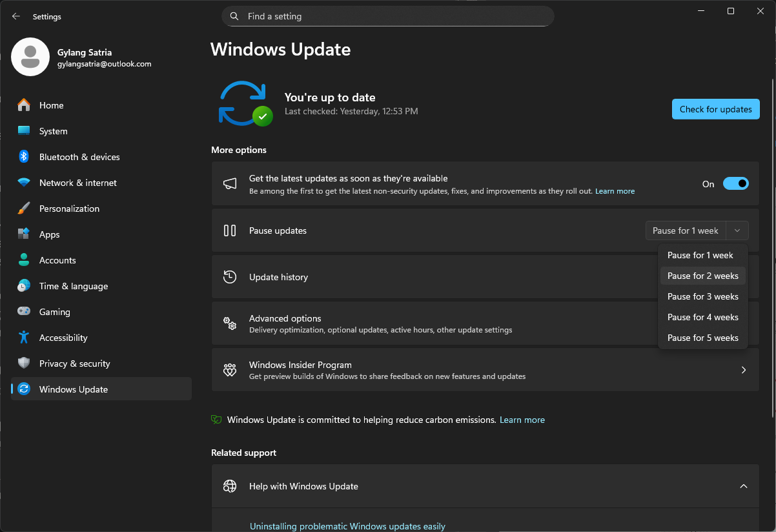Click the Bluetooth & devices sidebar icon
Viewport: 776px width, 532px height.
24,157
